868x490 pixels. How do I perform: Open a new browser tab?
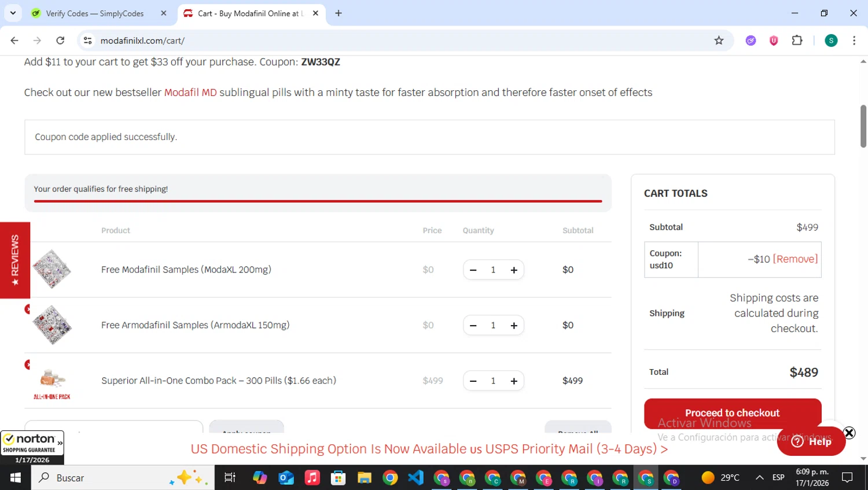(339, 13)
